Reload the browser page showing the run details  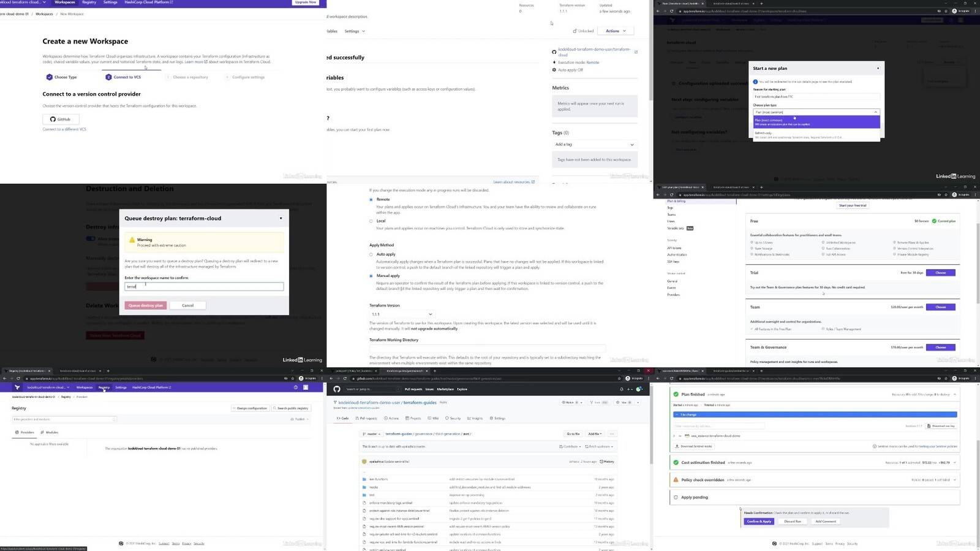672,379
